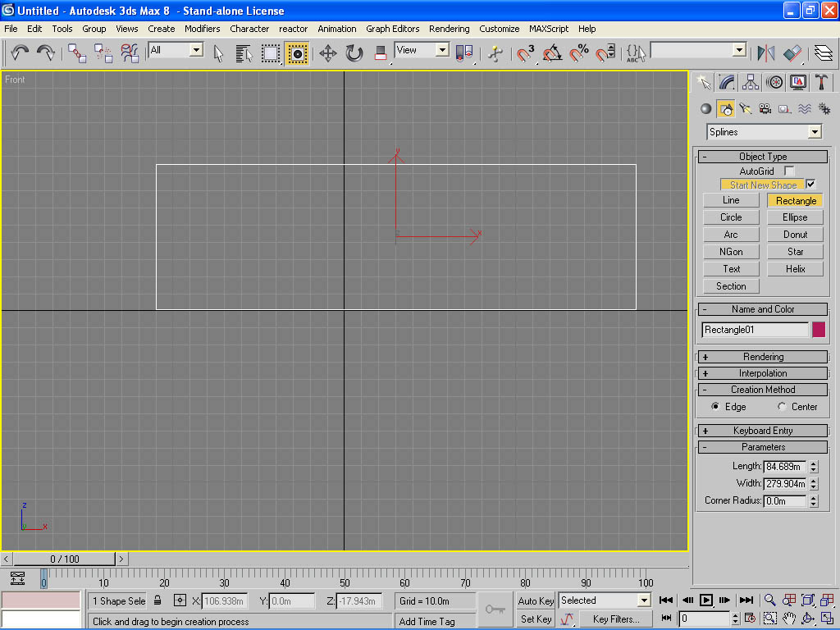Open Named Selection Sets editor
This screenshot has width=840, height=630.
(x=636, y=53)
